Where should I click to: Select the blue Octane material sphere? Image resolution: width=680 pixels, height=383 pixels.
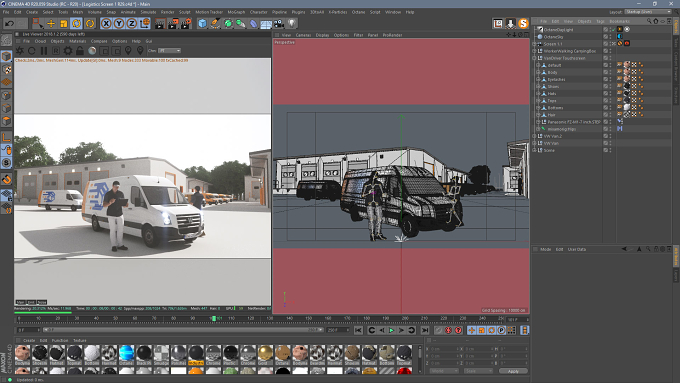tap(126, 354)
